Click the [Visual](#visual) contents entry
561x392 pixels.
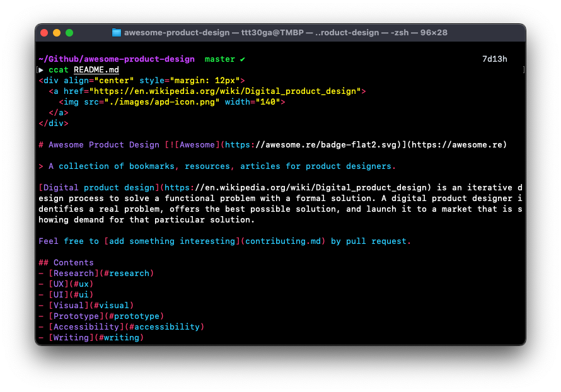point(86,306)
